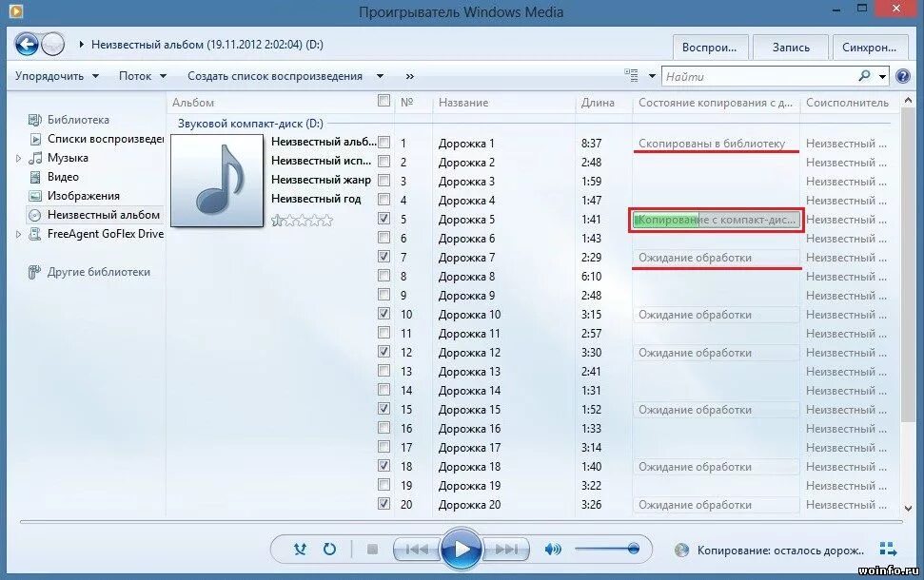Open the Поток dropdown menu
Image resolution: width=924 pixels, height=580 pixels.
[143, 76]
